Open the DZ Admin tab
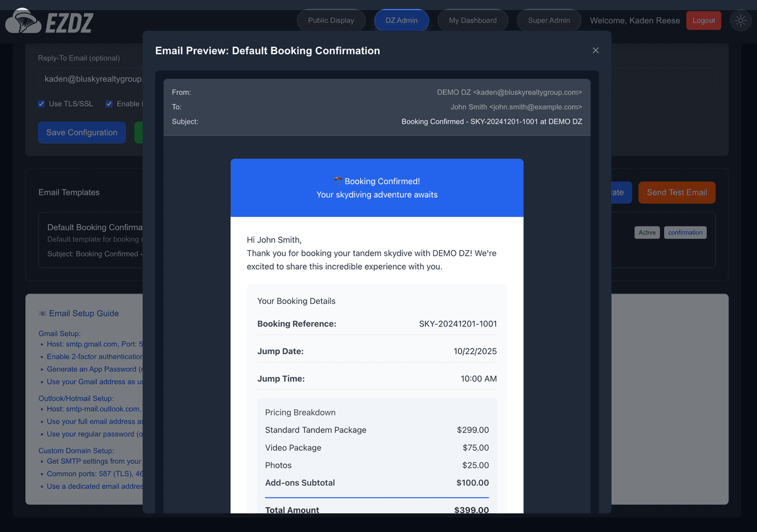Image resolution: width=757 pixels, height=532 pixels. point(401,20)
